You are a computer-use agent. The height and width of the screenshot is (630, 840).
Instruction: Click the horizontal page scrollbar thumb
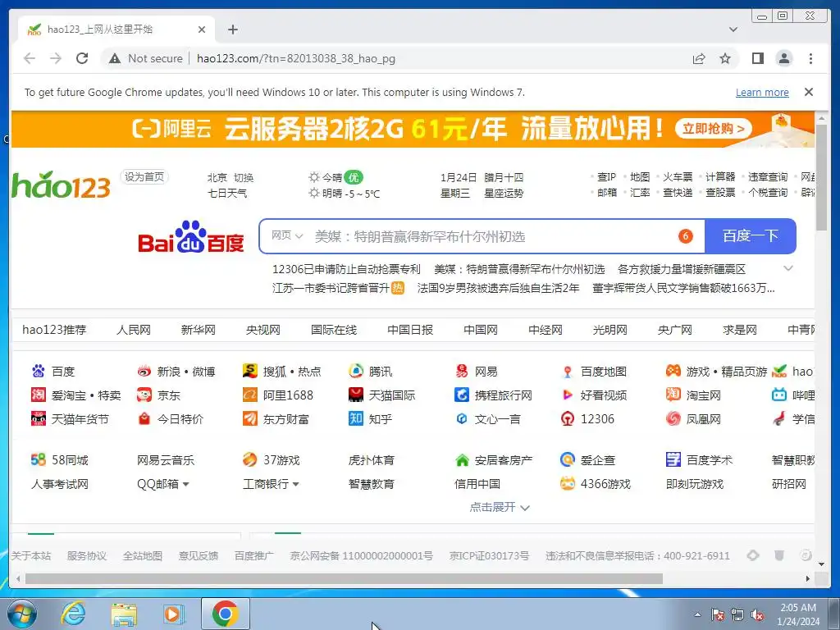(344, 578)
